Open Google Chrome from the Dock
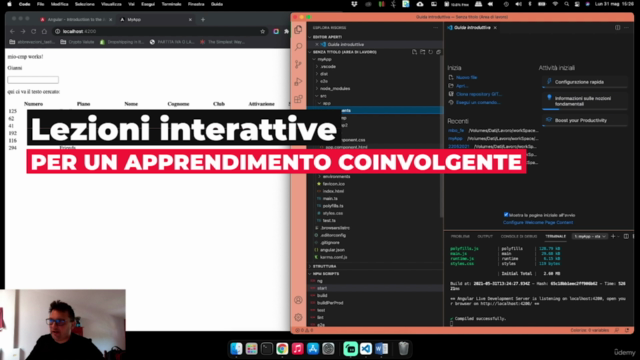Image resolution: width=640 pixels, height=360 pixels. 282,349
